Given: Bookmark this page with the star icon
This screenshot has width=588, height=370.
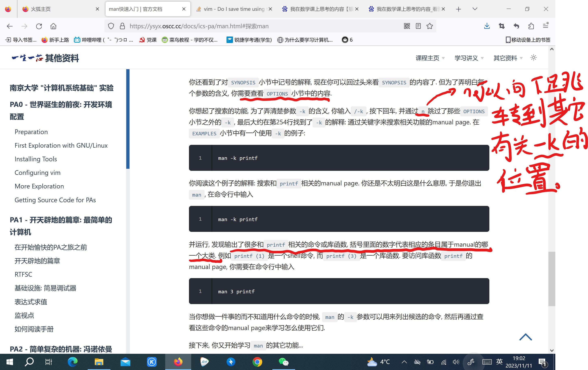Looking at the screenshot, I should click(x=430, y=26).
